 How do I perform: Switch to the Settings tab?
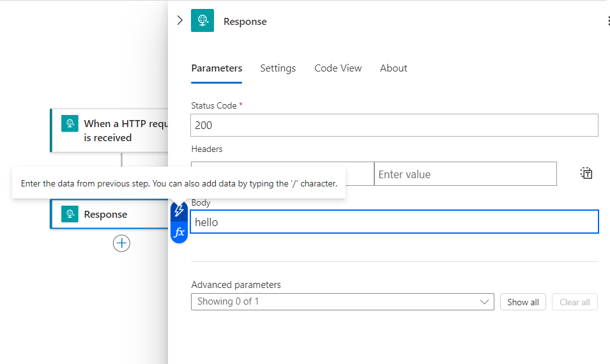[278, 68]
